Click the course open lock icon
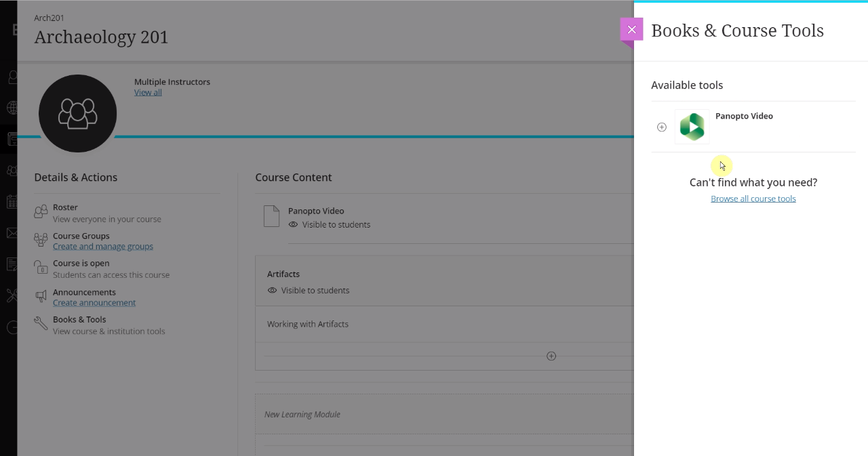Viewport: 868px width, 456px height. [41, 268]
